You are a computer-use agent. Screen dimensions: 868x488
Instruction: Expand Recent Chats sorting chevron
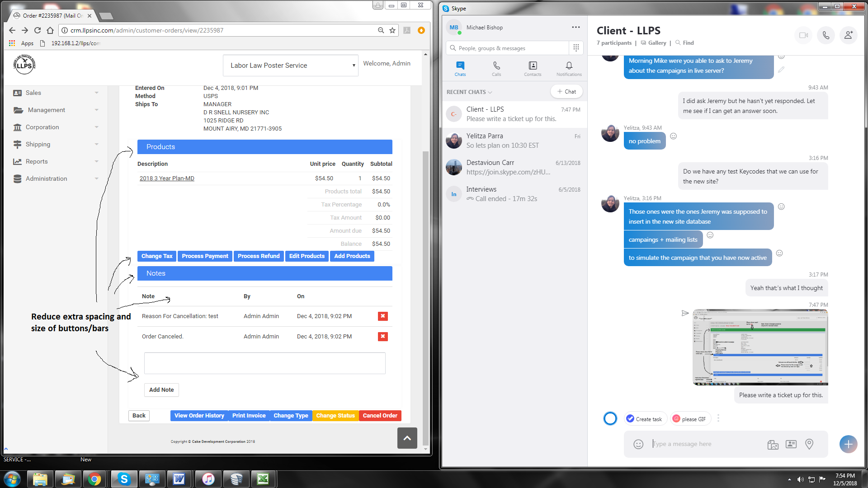[490, 92]
